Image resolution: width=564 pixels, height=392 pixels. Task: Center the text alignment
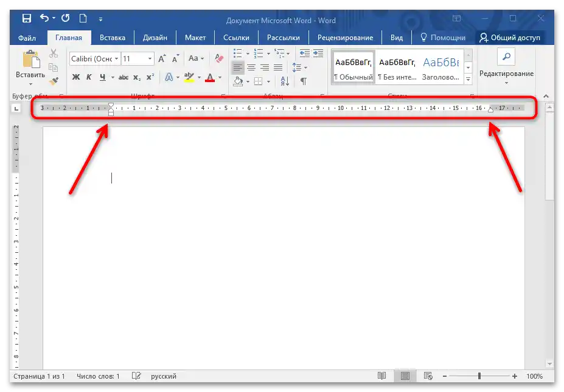[x=251, y=67]
